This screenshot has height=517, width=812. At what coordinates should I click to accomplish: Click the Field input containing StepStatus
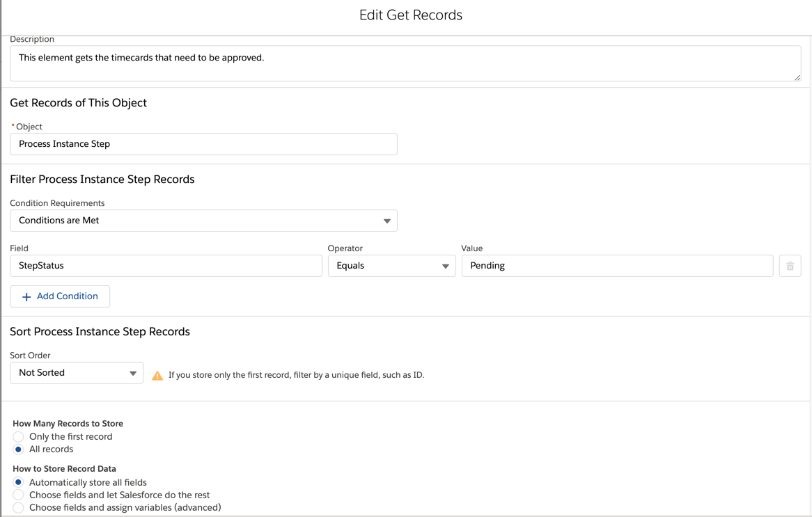point(166,266)
